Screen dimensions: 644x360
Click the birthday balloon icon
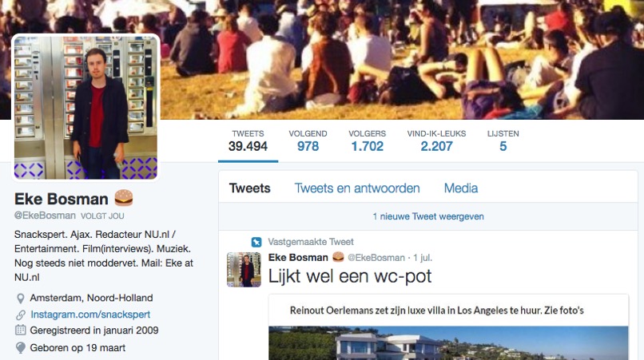click(x=20, y=348)
